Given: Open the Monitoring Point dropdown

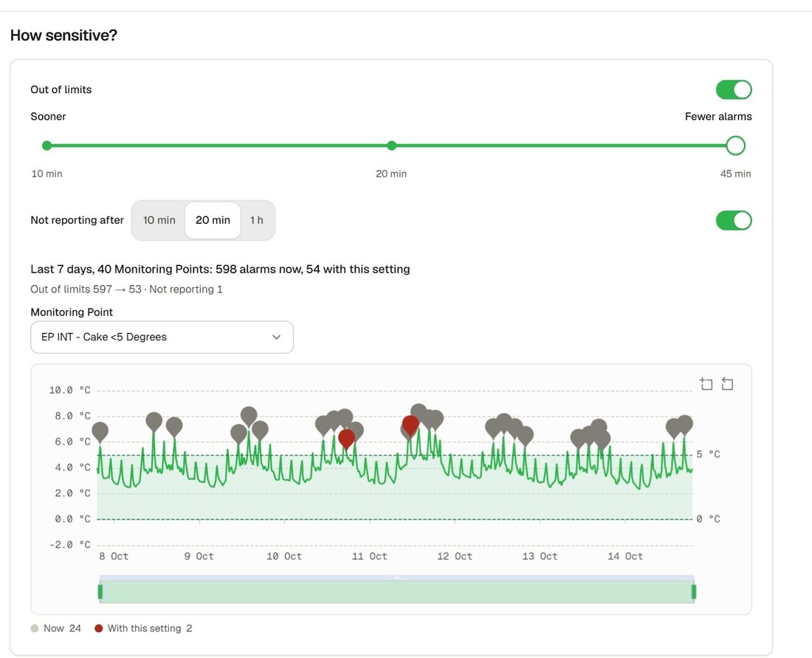Looking at the screenshot, I should coord(162,337).
